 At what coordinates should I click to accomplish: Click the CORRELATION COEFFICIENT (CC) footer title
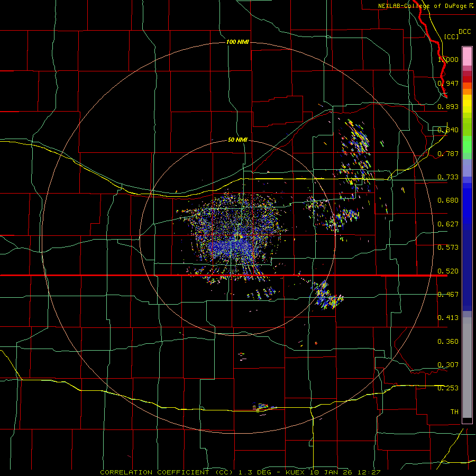click(166, 472)
